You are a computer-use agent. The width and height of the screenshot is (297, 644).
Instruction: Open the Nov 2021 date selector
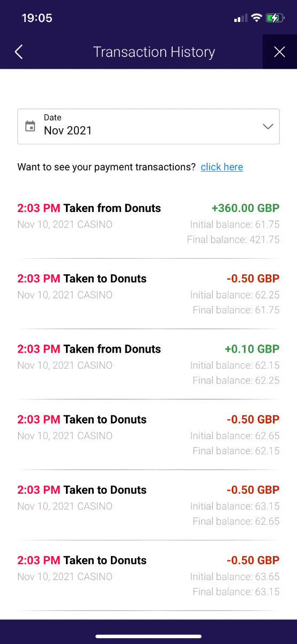[x=148, y=127]
